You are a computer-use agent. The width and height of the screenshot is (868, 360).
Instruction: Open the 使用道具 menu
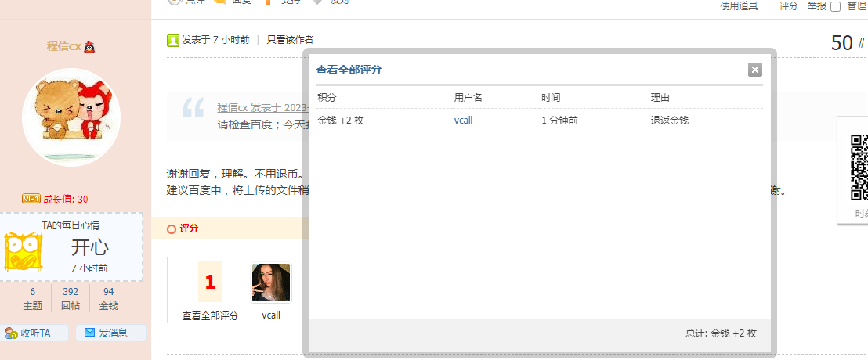tap(739, 6)
